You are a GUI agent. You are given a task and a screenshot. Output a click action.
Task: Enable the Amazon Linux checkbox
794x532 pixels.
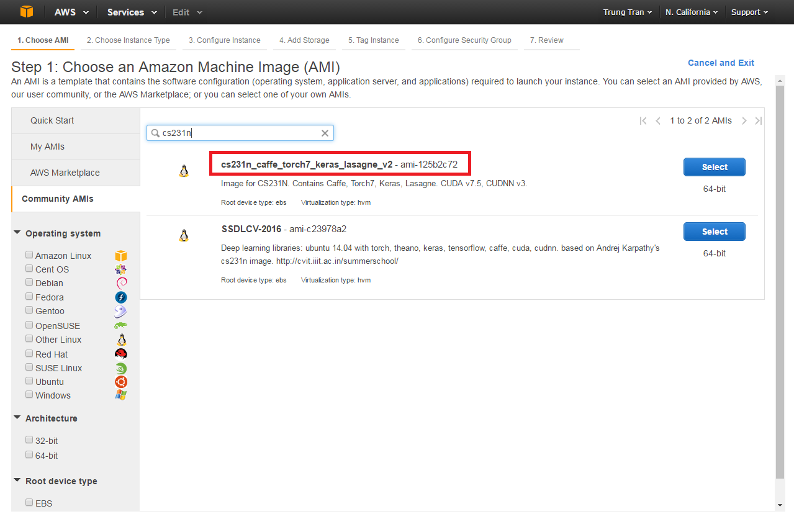point(29,255)
